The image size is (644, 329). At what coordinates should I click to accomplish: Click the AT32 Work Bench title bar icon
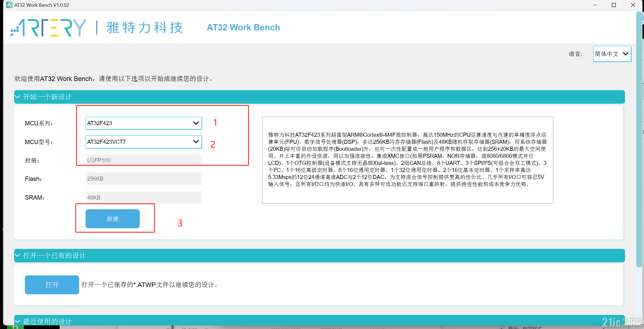pos(9,5)
